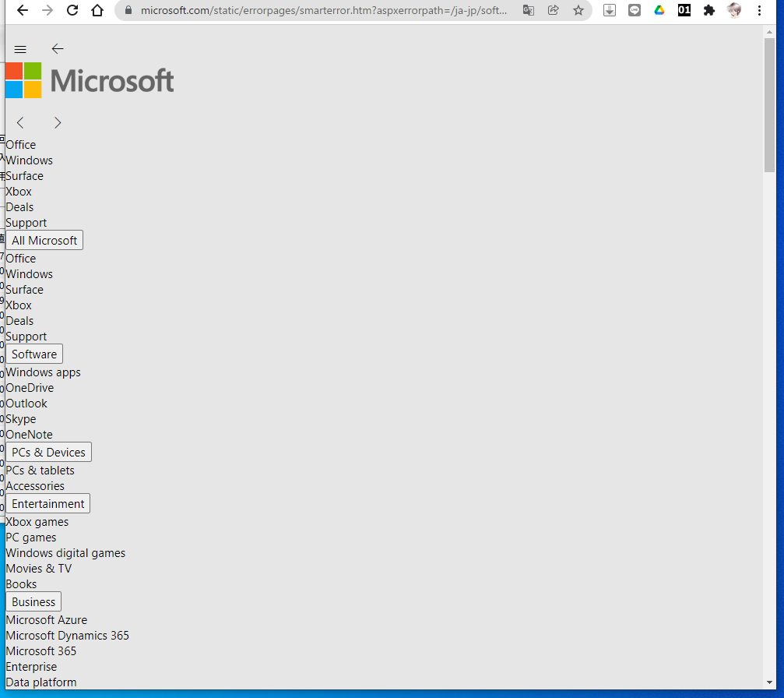
Task: Open the first Deals link near the top
Action: point(19,206)
